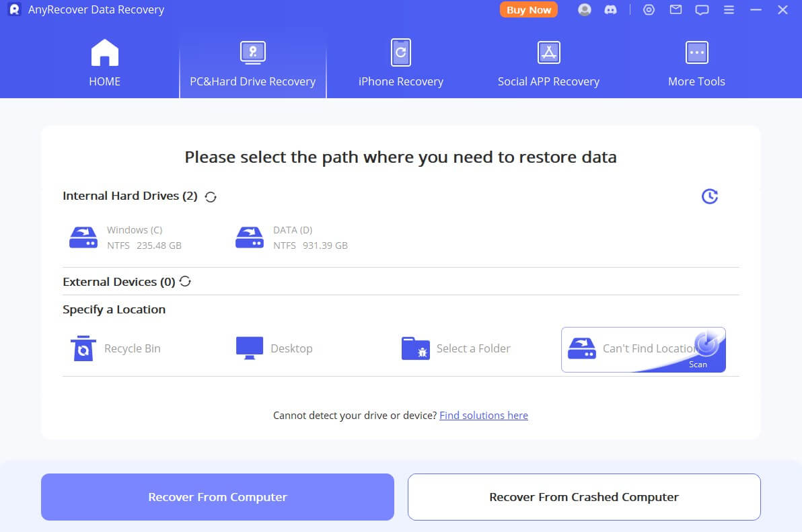Image resolution: width=802 pixels, height=532 pixels.
Task: Open the mail envelope icon
Action: pos(676,10)
